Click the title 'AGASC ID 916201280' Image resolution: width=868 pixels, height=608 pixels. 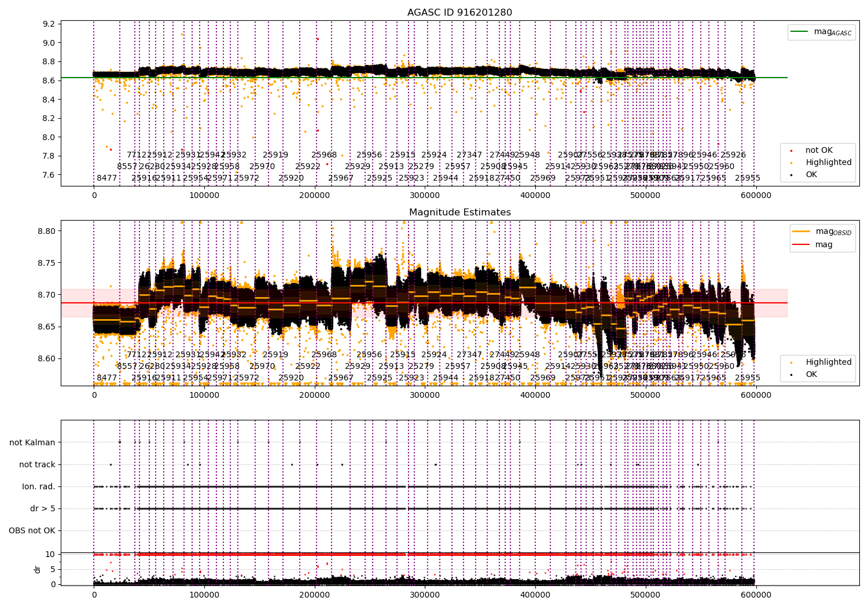459,13
